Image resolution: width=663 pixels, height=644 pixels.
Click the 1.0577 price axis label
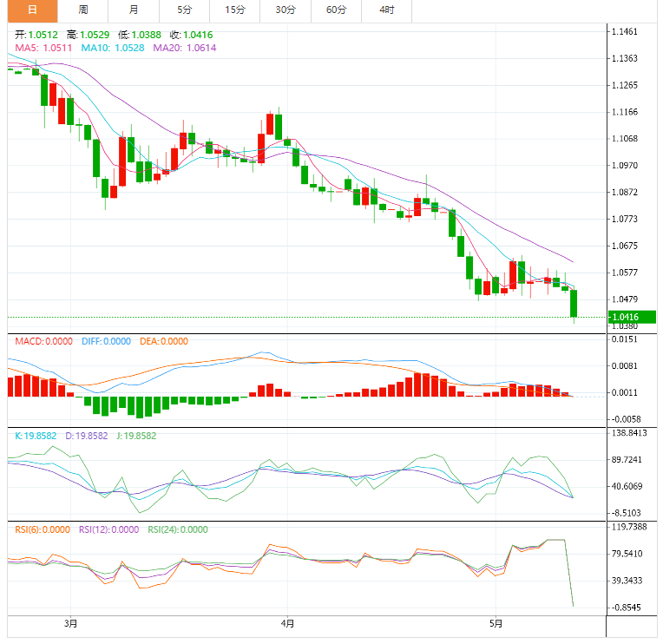click(x=625, y=273)
